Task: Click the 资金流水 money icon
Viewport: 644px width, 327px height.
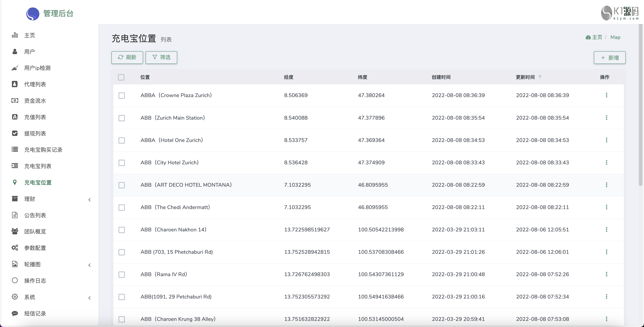Action: pos(15,100)
